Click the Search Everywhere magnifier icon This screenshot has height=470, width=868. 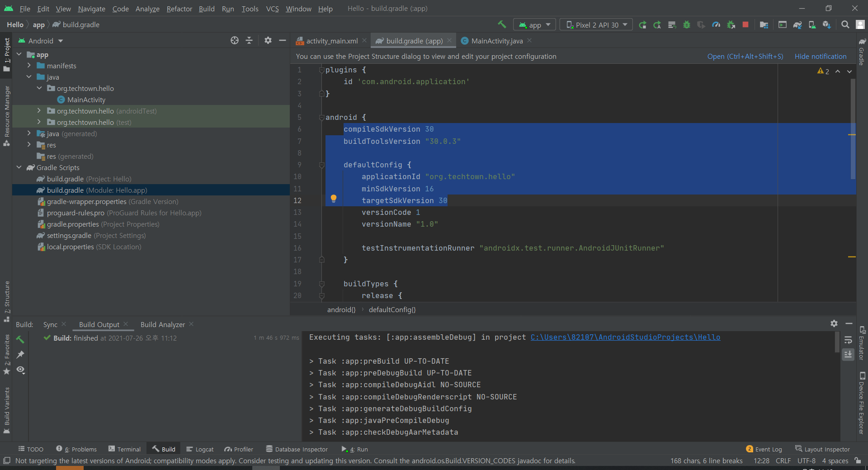click(x=845, y=25)
